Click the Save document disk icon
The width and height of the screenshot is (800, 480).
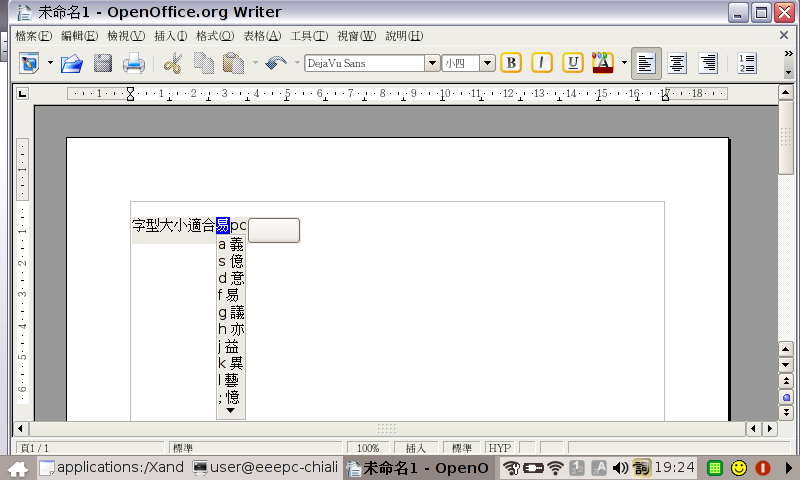102,64
